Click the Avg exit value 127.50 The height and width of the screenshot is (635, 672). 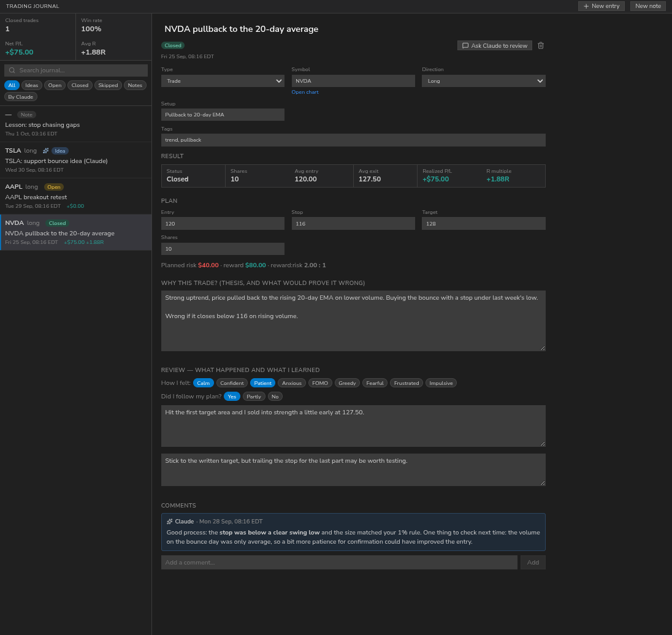tap(370, 179)
